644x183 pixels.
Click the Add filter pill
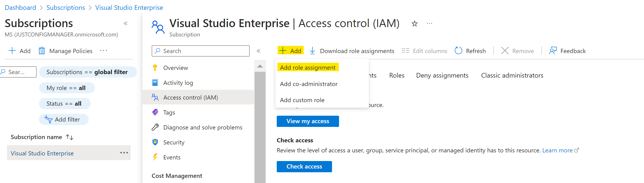(64, 119)
